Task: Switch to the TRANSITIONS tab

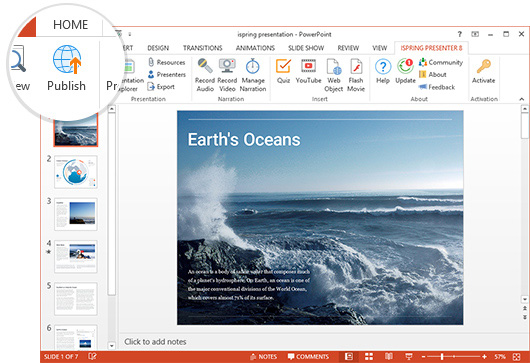Action: coord(202,48)
